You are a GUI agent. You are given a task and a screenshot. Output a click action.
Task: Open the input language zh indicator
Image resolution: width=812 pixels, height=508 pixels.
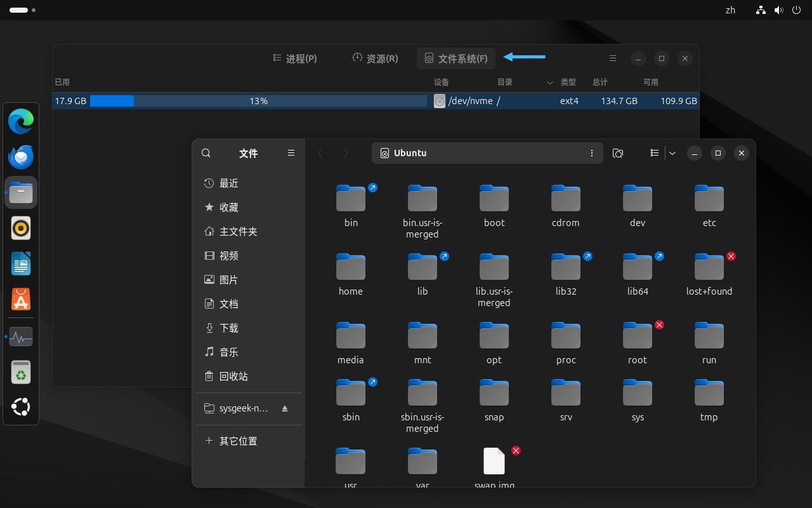730,10
